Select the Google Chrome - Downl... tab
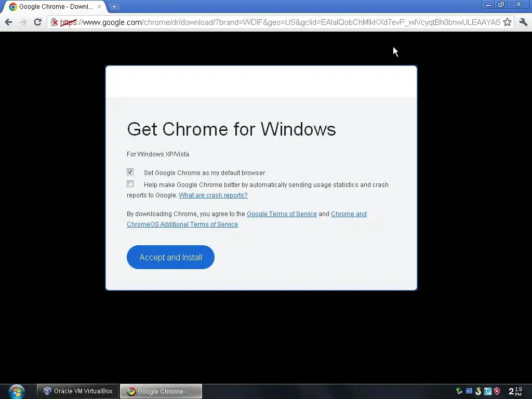Viewport: 532px width, 399px height. point(55,6)
